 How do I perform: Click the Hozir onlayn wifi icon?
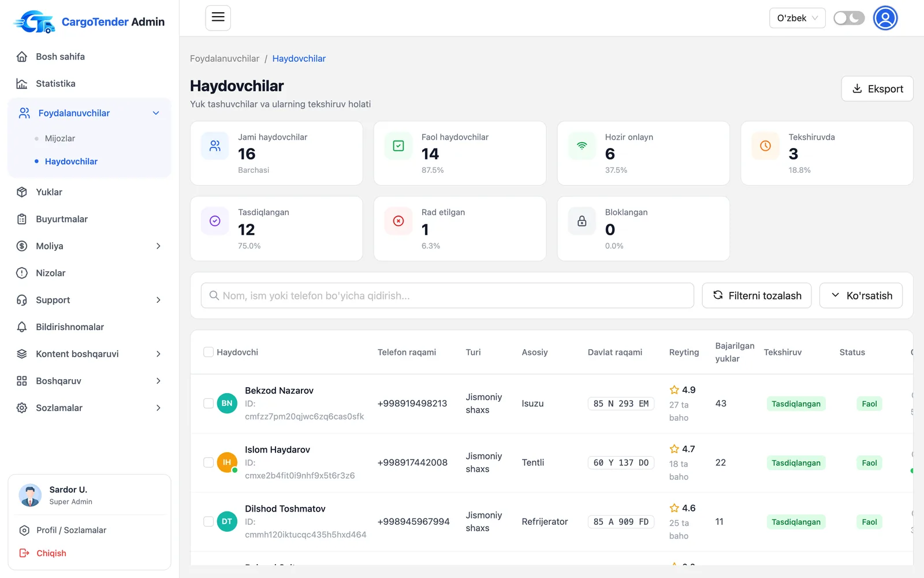(582, 146)
